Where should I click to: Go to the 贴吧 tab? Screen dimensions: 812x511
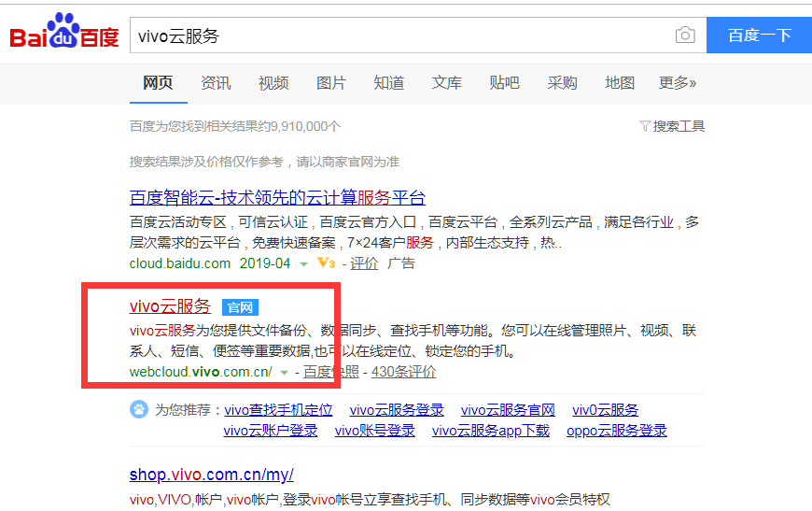tap(504, 83)
